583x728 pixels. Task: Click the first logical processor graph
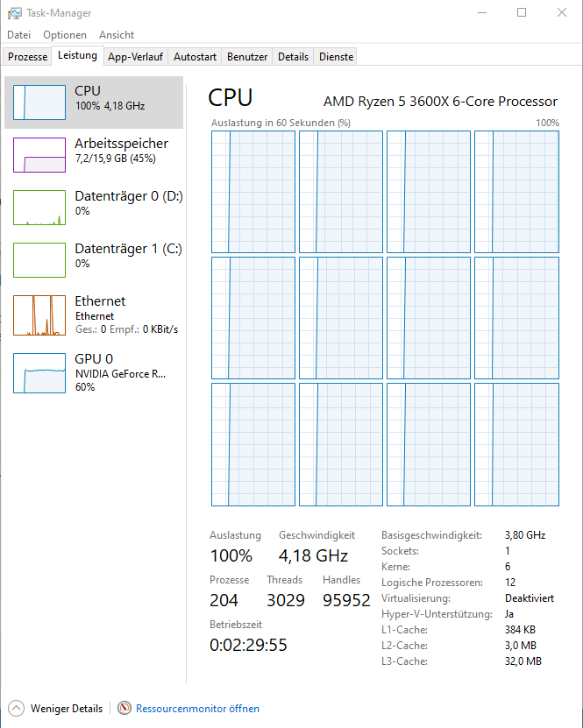pos(253,192)
